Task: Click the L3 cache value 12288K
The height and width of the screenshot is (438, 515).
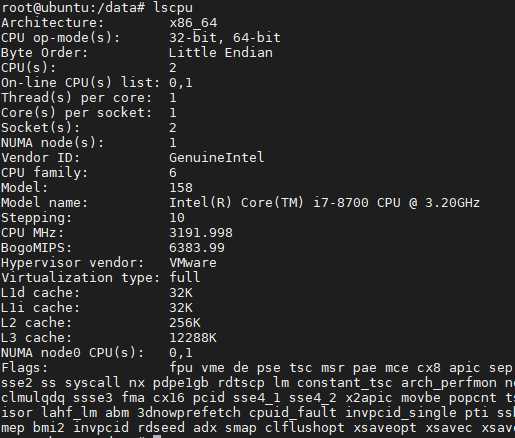Action: tap(193, 338)
